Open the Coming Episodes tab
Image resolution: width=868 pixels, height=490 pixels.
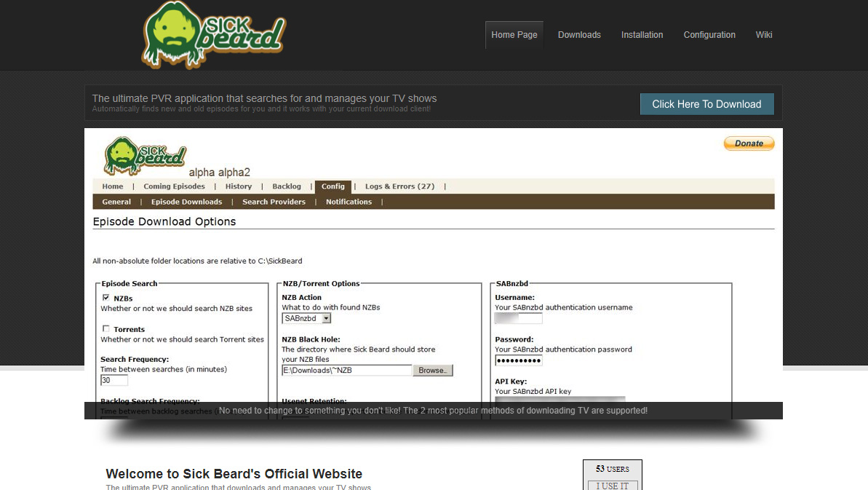174,186
